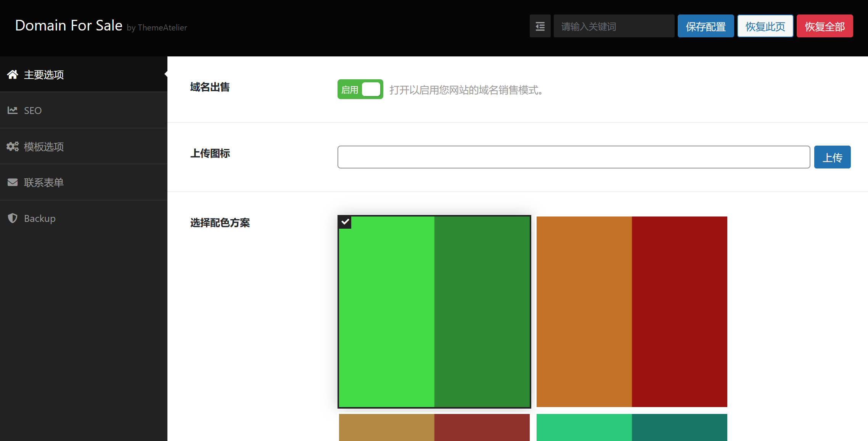
Task: Choose the teal green color scheme
Action: [632, 427]
